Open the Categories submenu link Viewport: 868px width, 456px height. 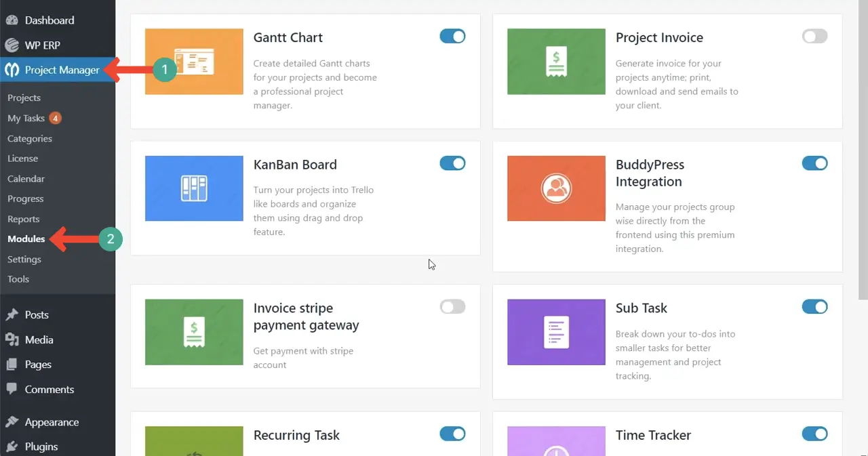[x=30, y=138]
